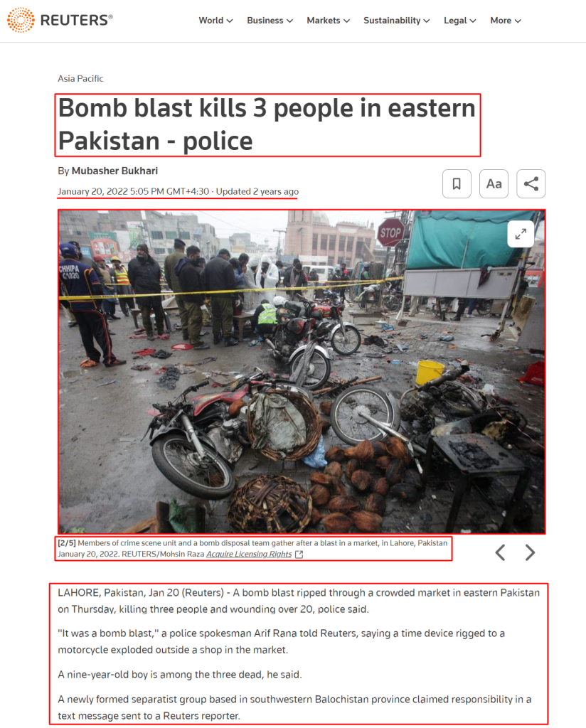The width and height of the screenshot is (586, 728).
Task: Follow the Acquire Licensing Rights link
Action: tap(249, 555)
